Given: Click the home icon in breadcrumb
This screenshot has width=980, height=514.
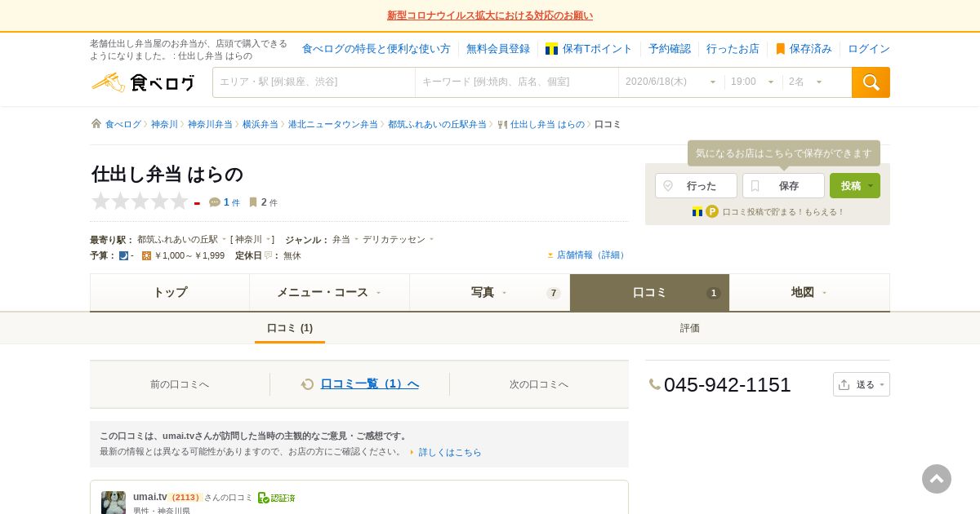Looking at the screenshot, I should (96, 124).
